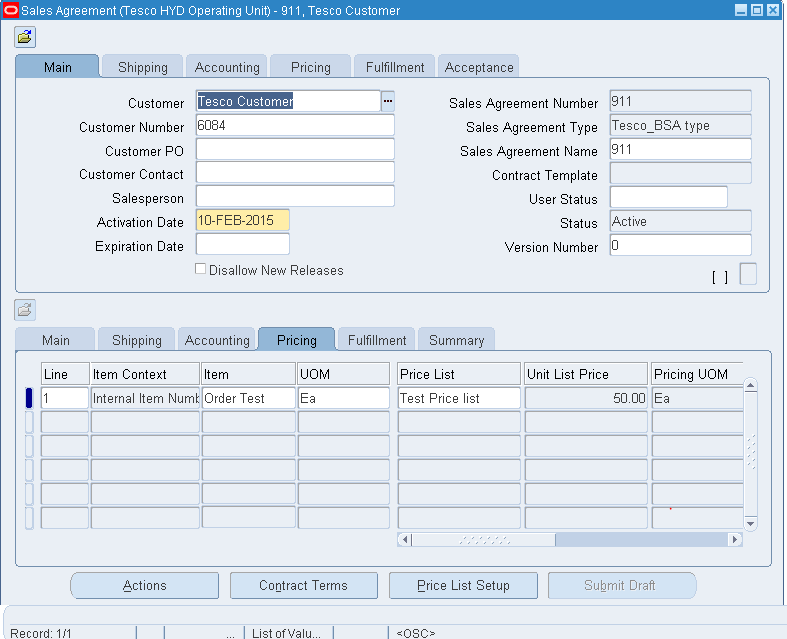Click the <OSC> status bar entry

tap(416, 633)
